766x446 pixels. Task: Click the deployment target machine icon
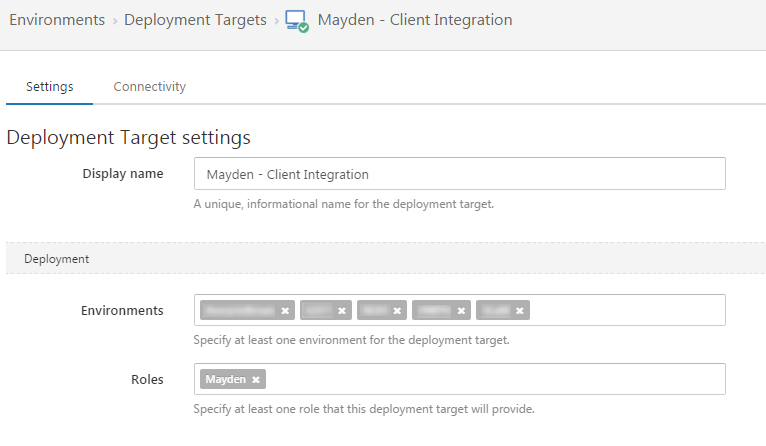(x=296, y=21)
